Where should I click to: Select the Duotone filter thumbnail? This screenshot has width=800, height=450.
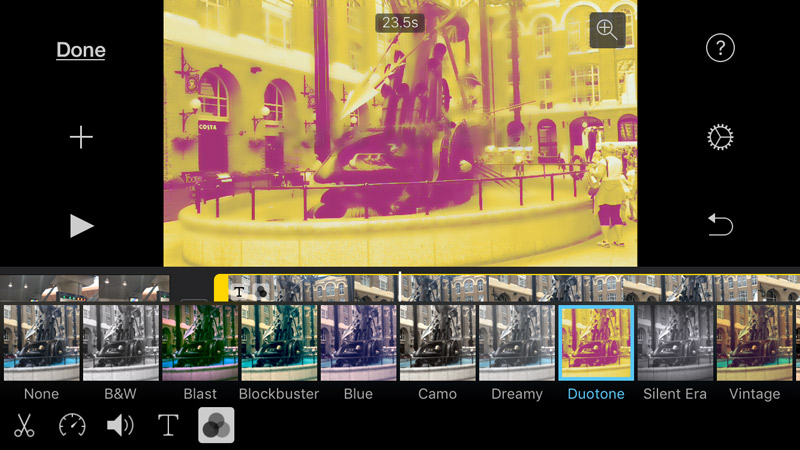(x=596, y=342)
